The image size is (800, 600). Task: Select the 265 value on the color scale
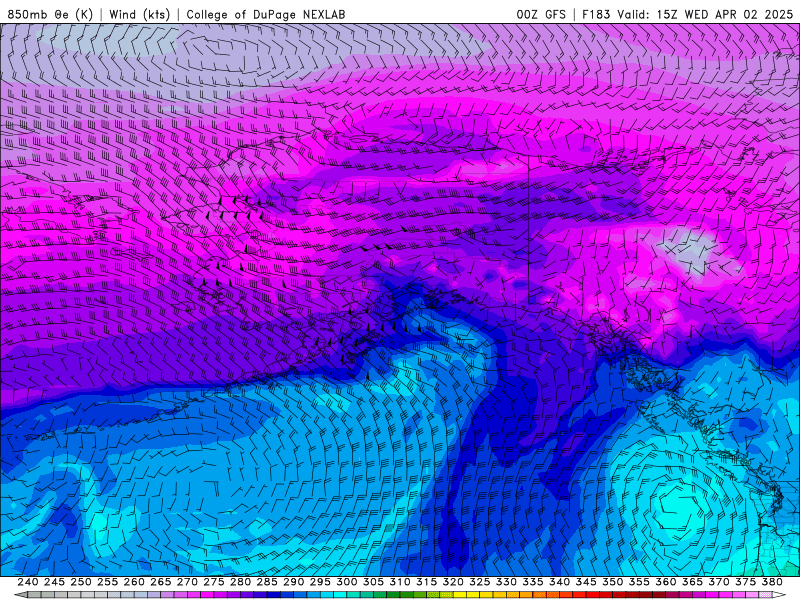(161, 582)
